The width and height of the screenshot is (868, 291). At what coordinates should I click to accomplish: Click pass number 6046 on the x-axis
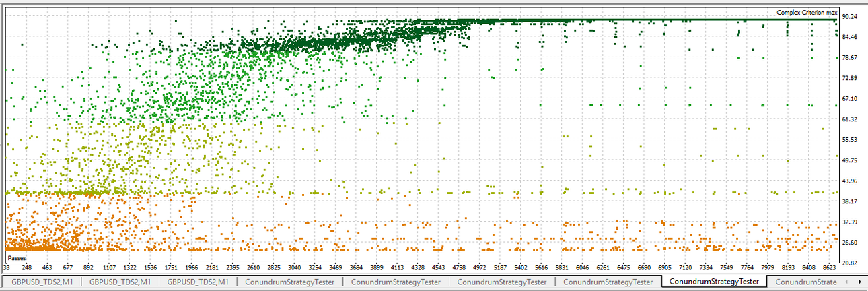pos(583,268)
